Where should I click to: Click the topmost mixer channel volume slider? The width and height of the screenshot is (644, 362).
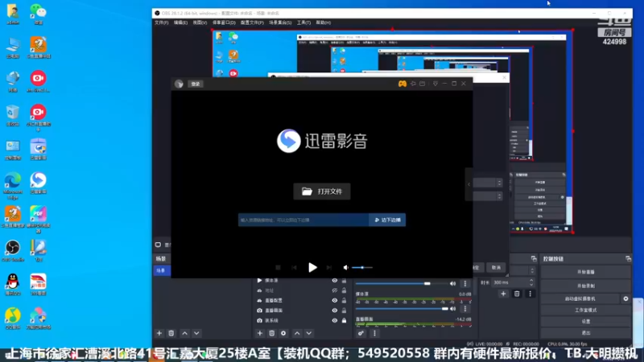pyautogui.click(x=402, y=284)
